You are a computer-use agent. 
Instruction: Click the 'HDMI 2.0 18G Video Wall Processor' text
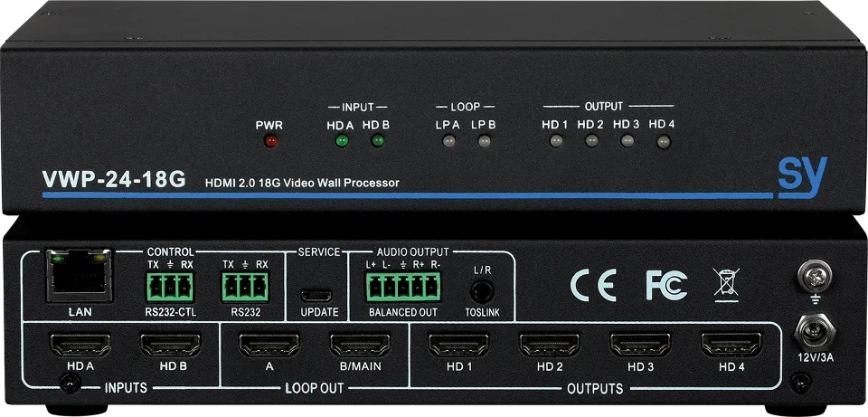pyautogui.click(x=302, y=182)
